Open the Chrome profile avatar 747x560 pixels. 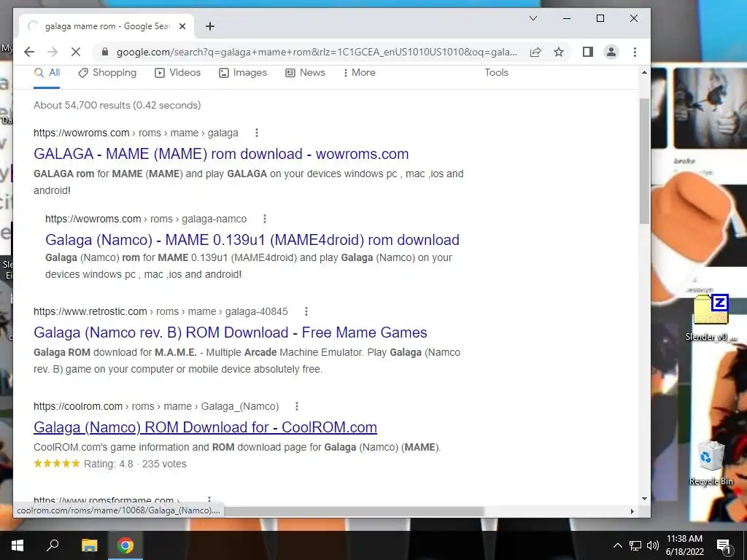click(611, 52)
